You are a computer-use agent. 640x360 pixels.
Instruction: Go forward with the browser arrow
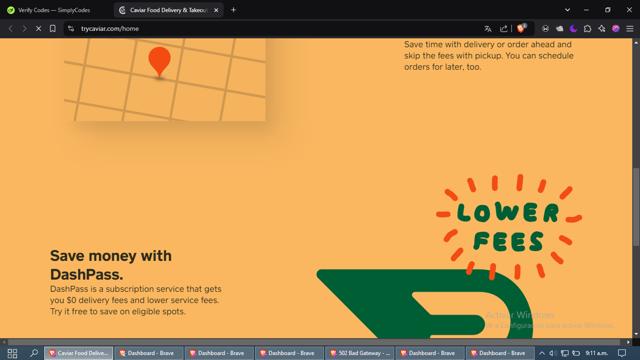tap(24, 29)
